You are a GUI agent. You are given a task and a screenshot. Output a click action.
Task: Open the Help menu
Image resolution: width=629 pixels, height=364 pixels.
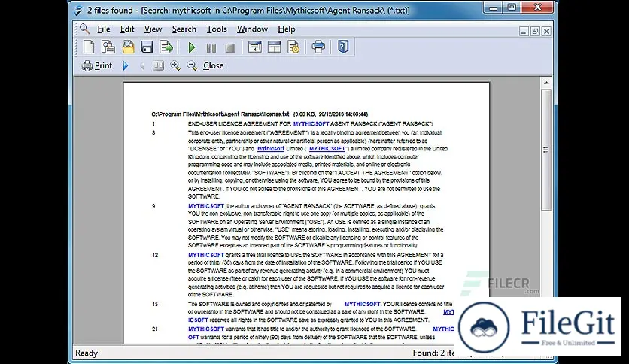click(x=287, y=29)
